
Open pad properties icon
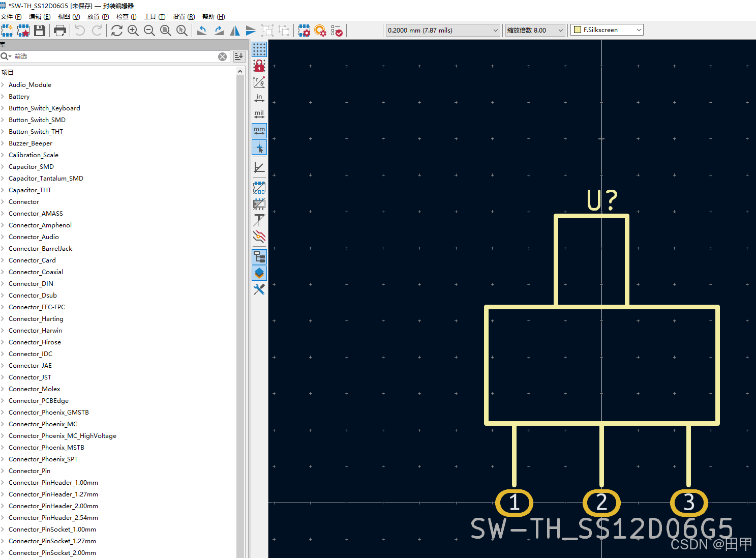(x=320, y=31)
